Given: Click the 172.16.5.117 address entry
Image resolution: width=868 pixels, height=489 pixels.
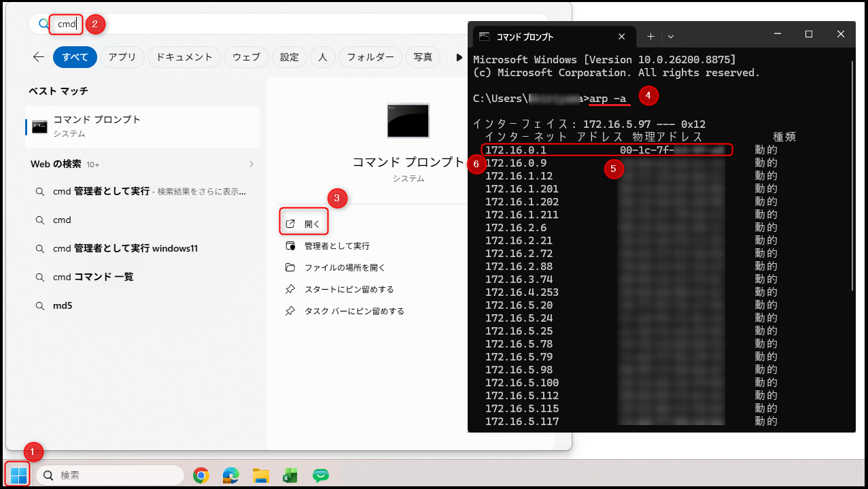Looking at the screenshot, I should click(522, 422).
